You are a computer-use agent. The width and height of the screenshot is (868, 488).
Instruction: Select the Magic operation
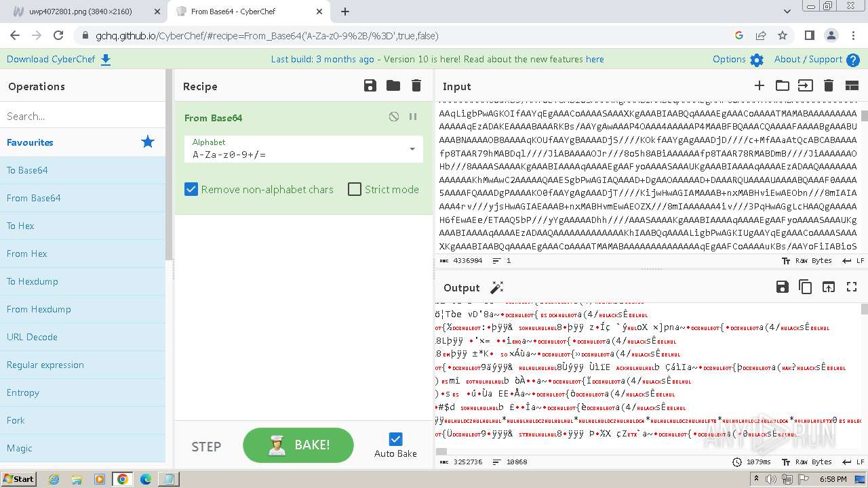click(x=83, y=448)
